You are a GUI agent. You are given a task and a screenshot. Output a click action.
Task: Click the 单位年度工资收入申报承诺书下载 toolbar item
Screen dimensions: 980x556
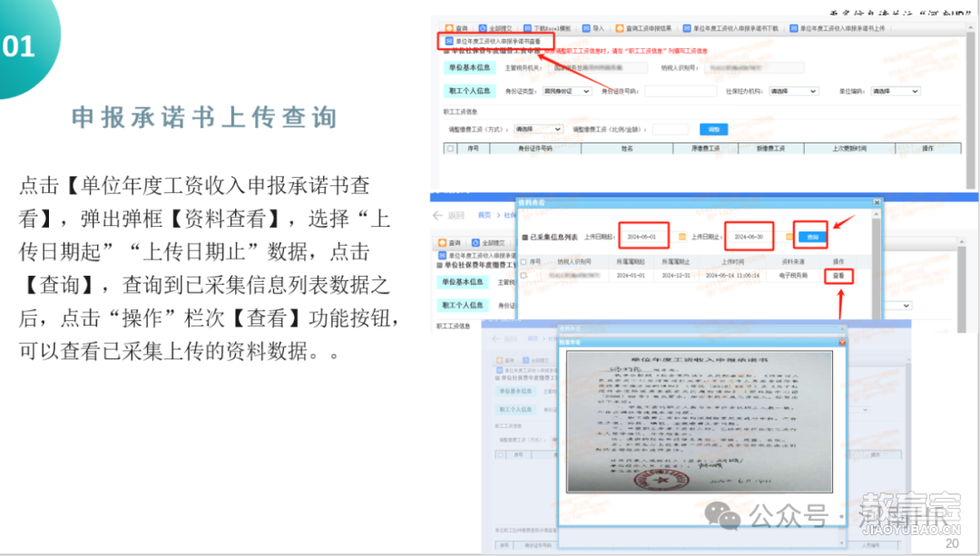[731, 29]
